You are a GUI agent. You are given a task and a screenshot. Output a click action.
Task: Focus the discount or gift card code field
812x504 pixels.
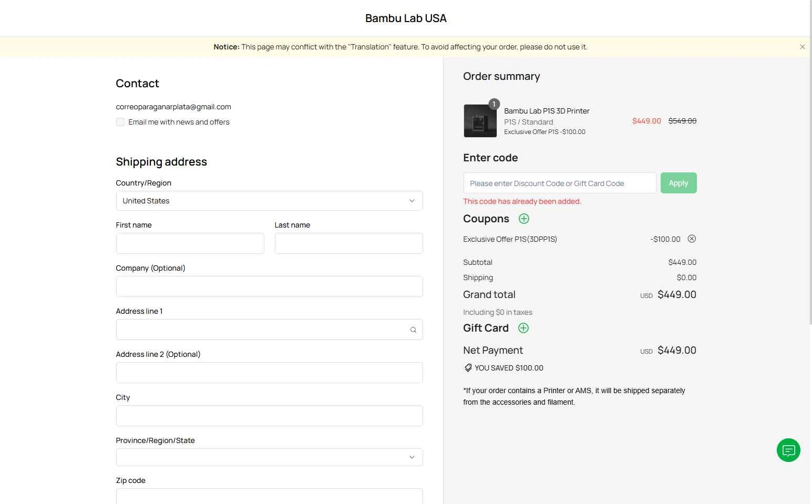pos(559,183)
